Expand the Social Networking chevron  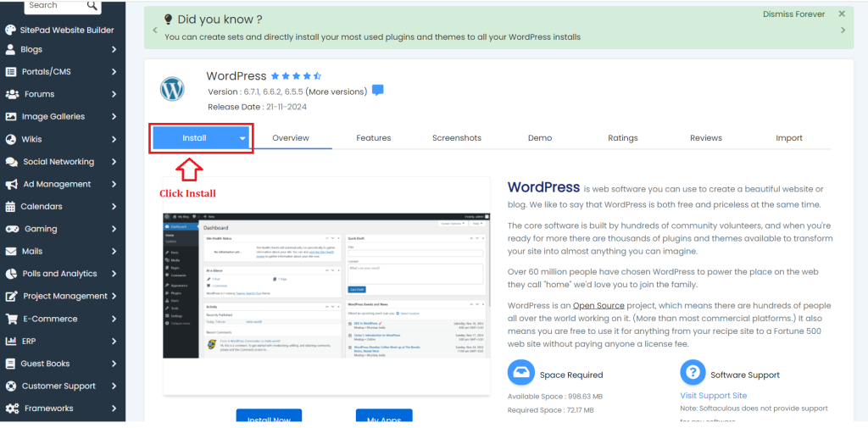click(x=114, y=162)
